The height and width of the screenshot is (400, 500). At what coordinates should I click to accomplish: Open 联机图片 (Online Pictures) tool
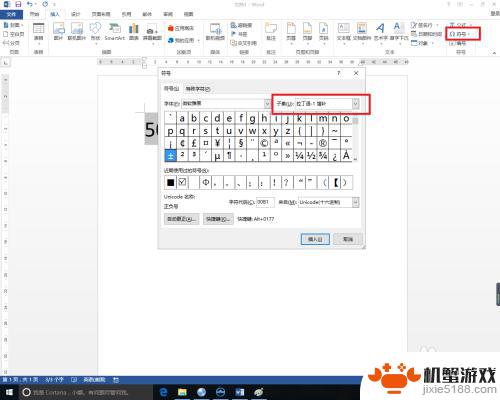pos(77,31)
